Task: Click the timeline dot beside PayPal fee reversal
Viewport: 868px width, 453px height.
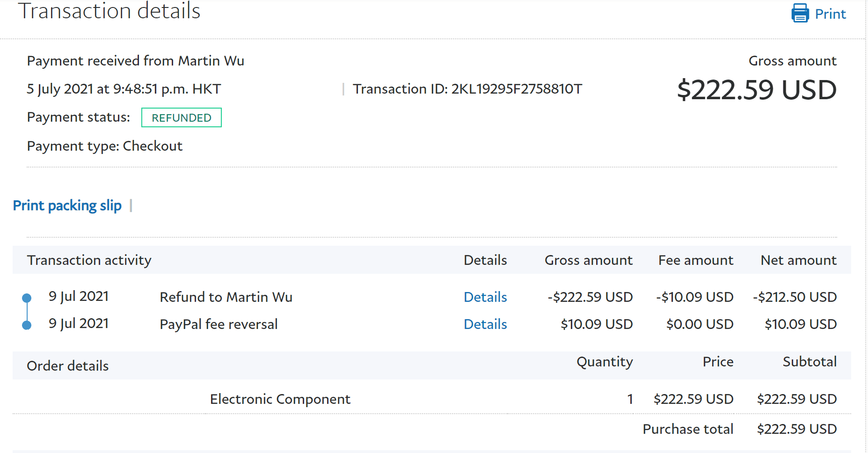Action: pos(27,325)
